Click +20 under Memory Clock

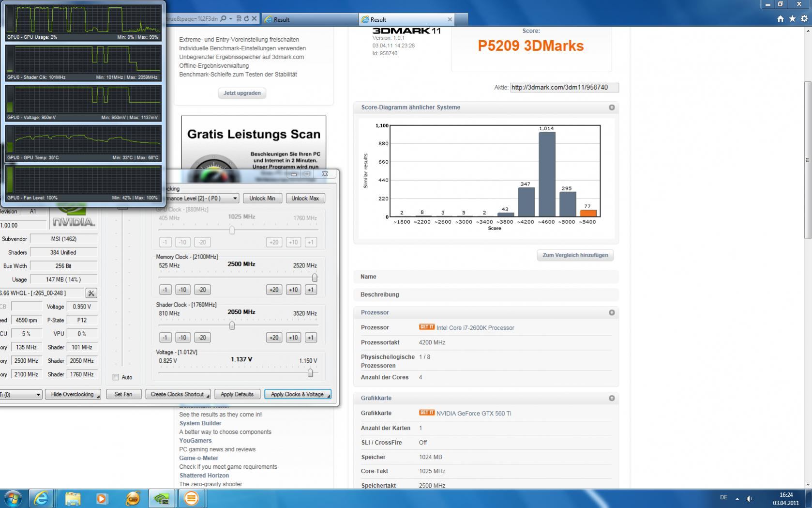tap(274, 290)
